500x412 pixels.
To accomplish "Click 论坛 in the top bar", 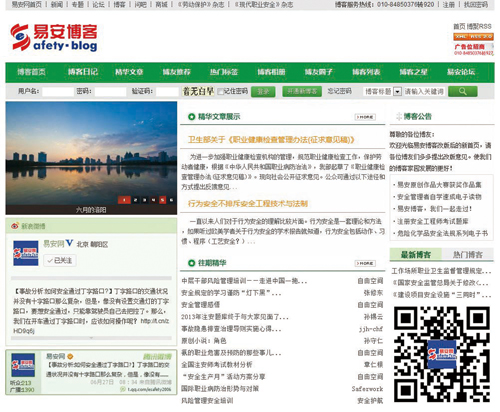I will click(98, 5).
